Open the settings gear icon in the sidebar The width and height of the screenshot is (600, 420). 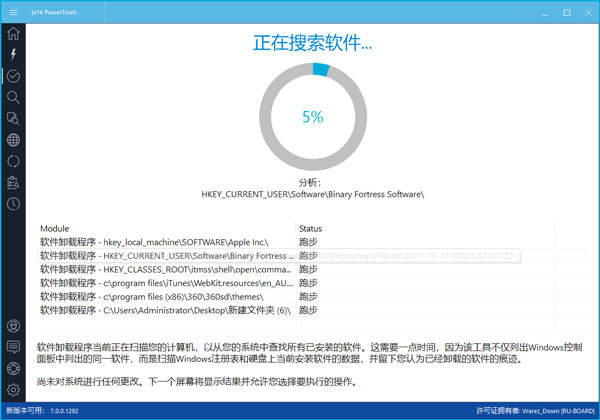pyautogui.click(x=13, y=390)
